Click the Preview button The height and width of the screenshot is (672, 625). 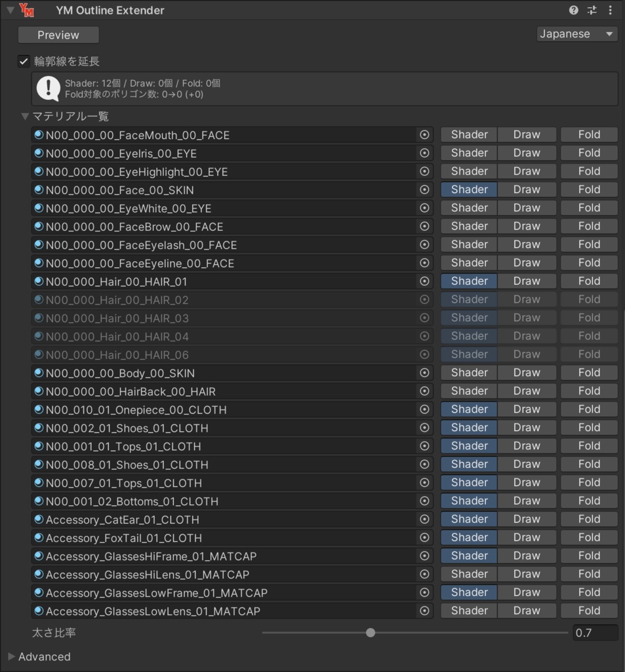(58, 35)
